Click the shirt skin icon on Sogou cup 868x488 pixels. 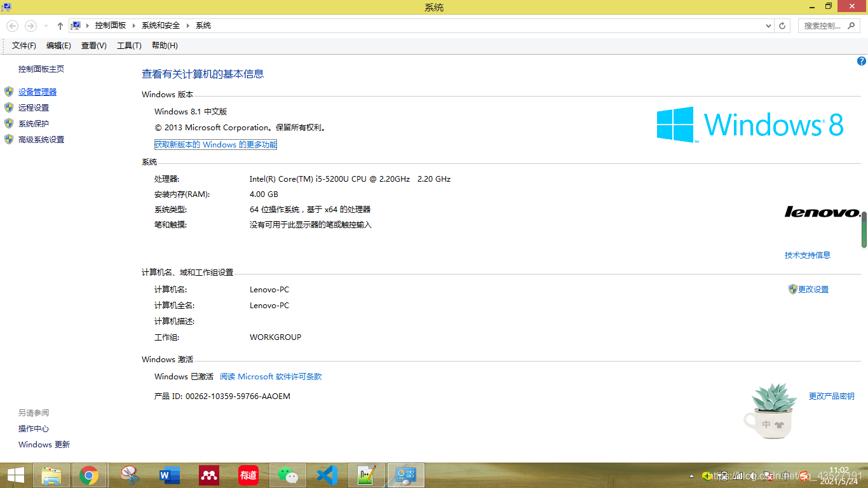tap(780, 424)
